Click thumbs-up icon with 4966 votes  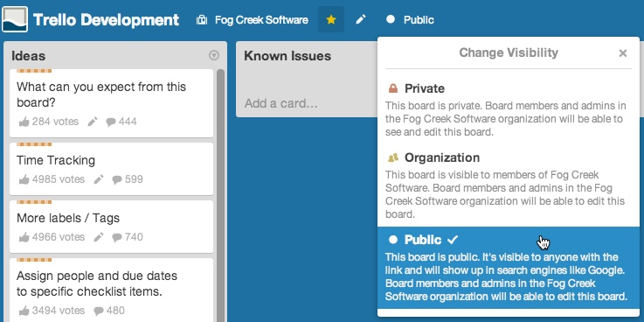(x=24, y=237)
